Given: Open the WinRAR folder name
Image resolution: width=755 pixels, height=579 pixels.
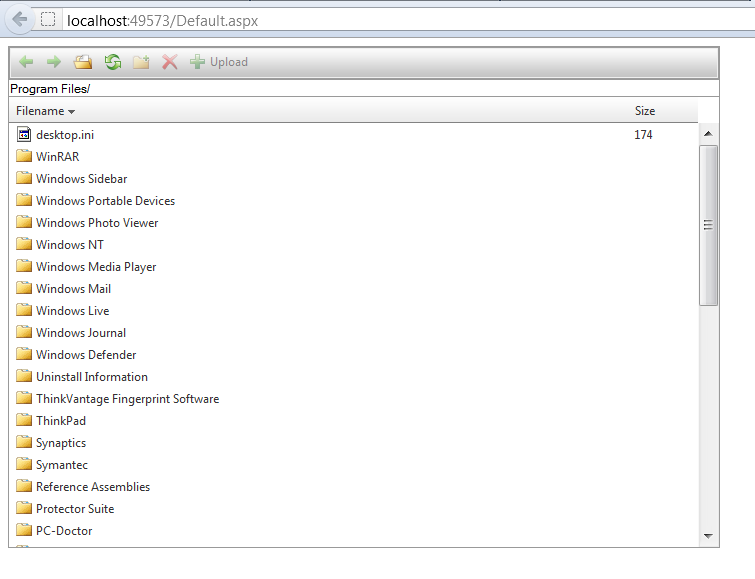Looking at the screenshot, I should [57, 157].
